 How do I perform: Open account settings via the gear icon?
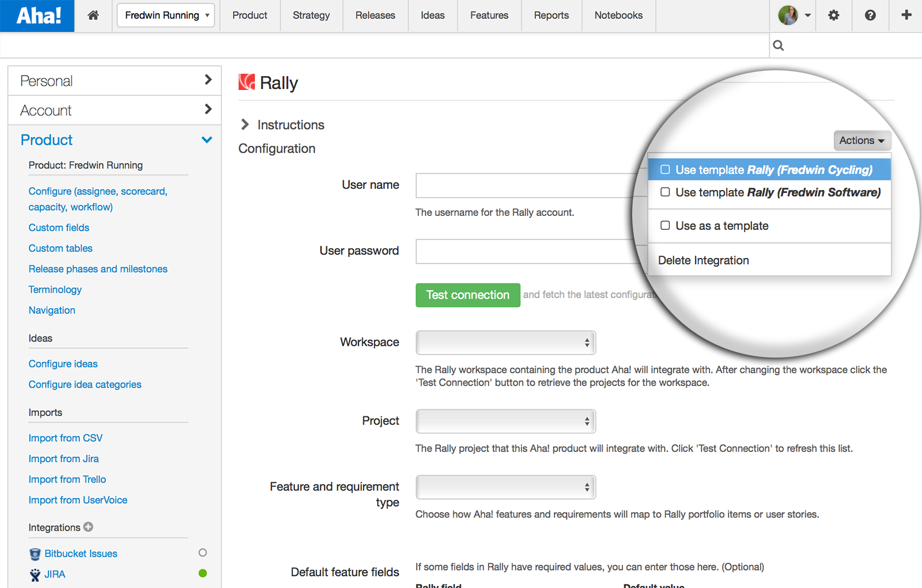[833, 15]
